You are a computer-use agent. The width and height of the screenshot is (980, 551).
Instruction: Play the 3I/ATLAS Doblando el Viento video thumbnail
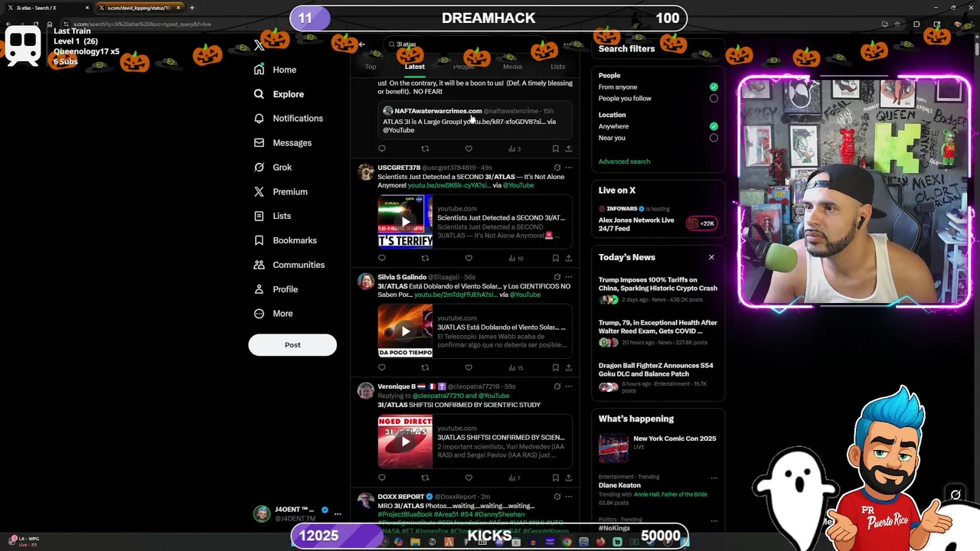pyautogui.click(x=405, y=331)
